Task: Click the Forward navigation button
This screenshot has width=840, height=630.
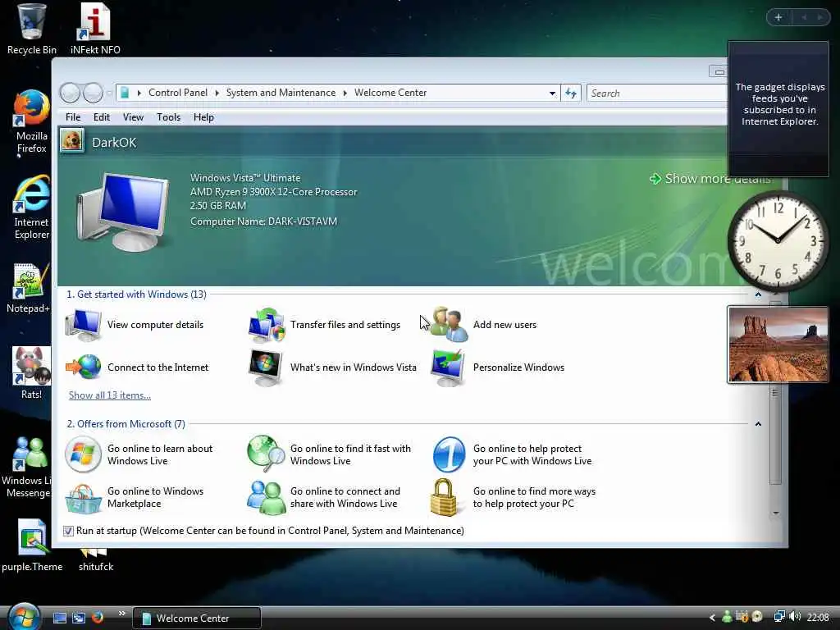Action: (x=94, y=94)
